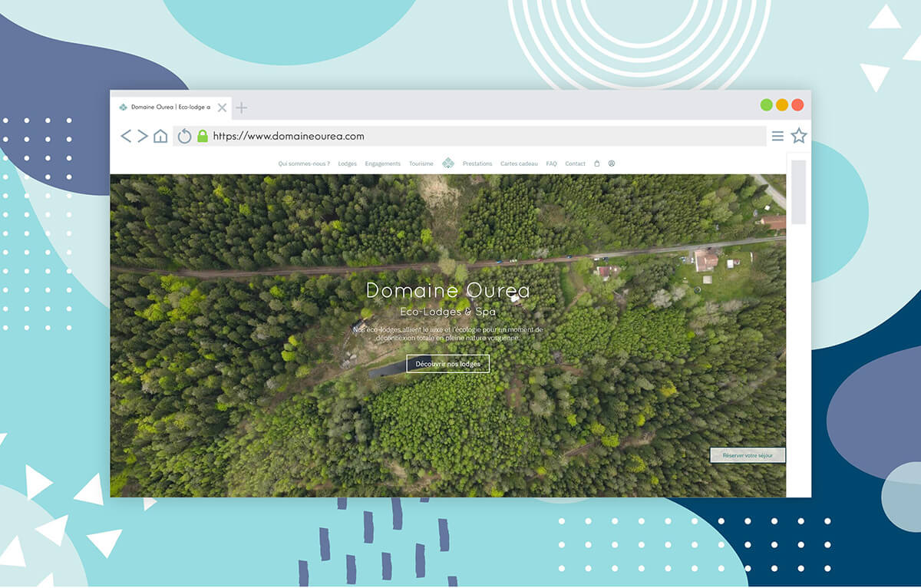Click the orange window control button
This screenshot has height=588, width=921.
(782, 105)
